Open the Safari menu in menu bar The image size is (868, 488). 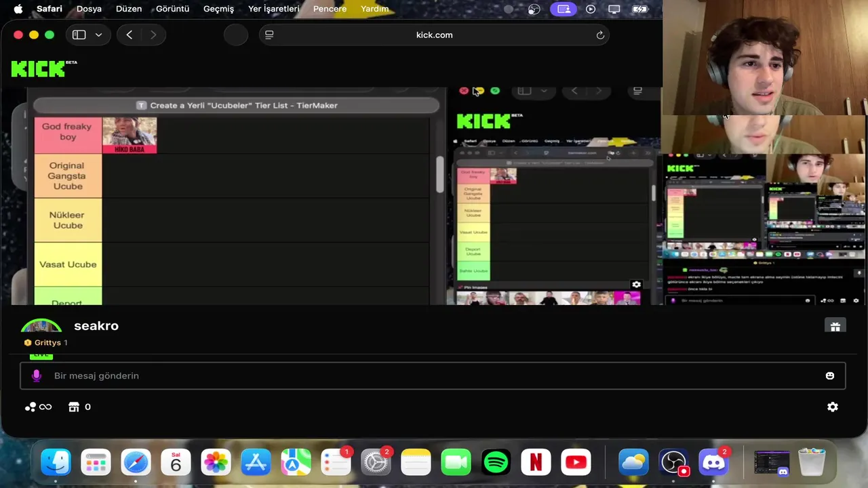[x=50, y=9]
